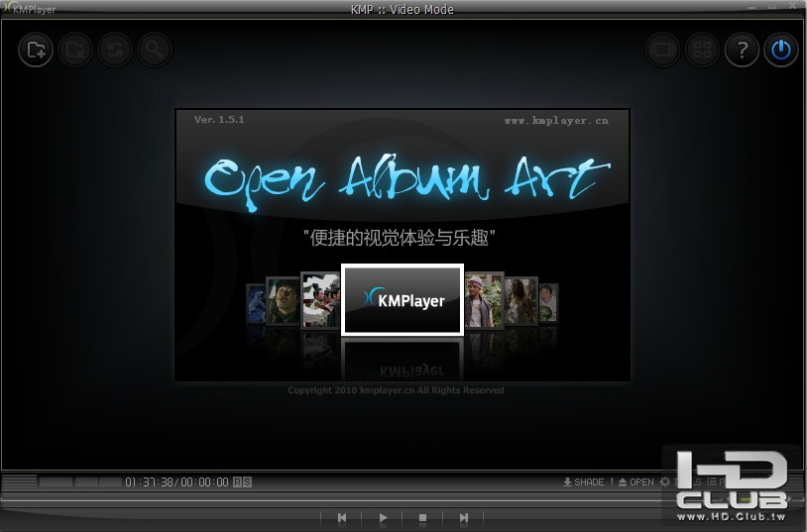Select the far-right child thumbnail
The width and height of the screenshot is (807, 532).
pyautogui.click(x=548, y=303)
